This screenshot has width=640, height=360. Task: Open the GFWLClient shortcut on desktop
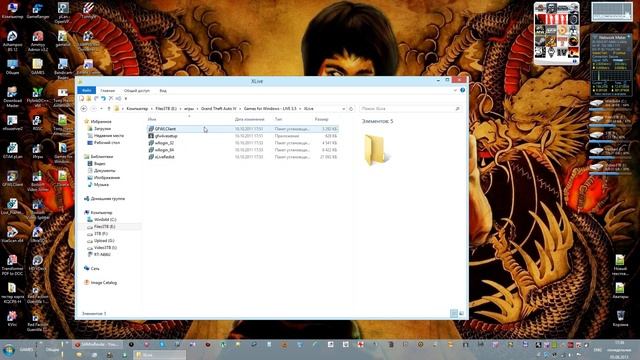point(12,178)
